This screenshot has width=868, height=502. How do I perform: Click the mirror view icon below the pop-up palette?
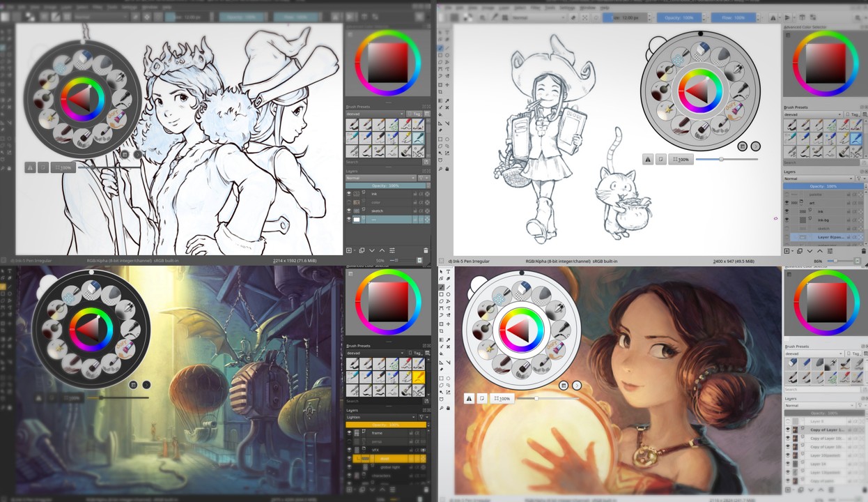coord(31,167)
